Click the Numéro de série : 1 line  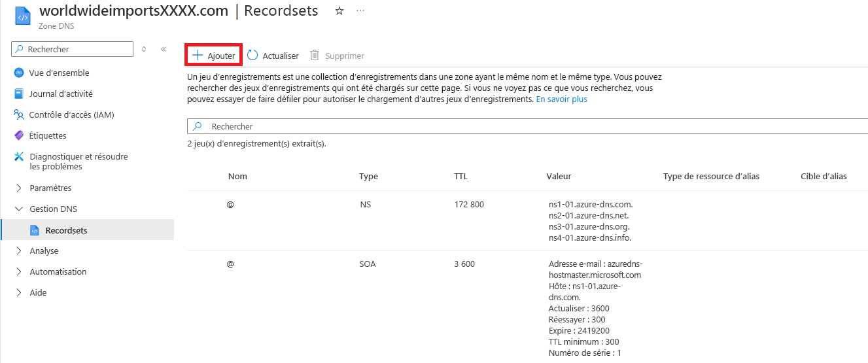tap(585, 353)
